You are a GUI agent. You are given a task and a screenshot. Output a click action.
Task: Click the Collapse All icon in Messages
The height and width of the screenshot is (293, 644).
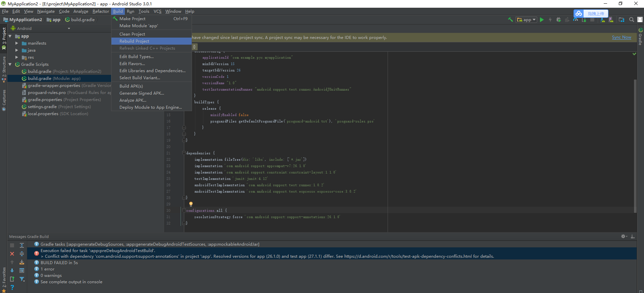click(x=22, y=254)
